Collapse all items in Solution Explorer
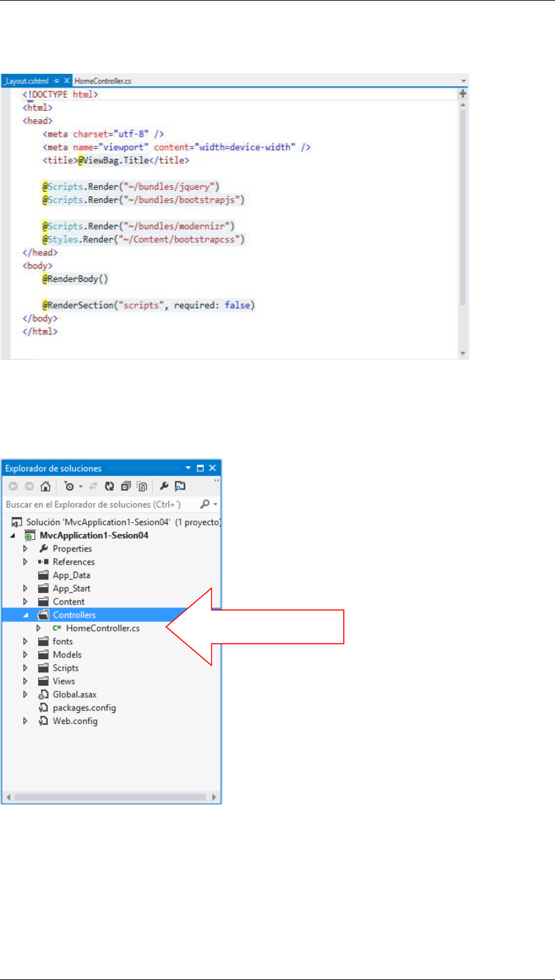This screenshot has height=980, width=555. [x=126, y=486]
